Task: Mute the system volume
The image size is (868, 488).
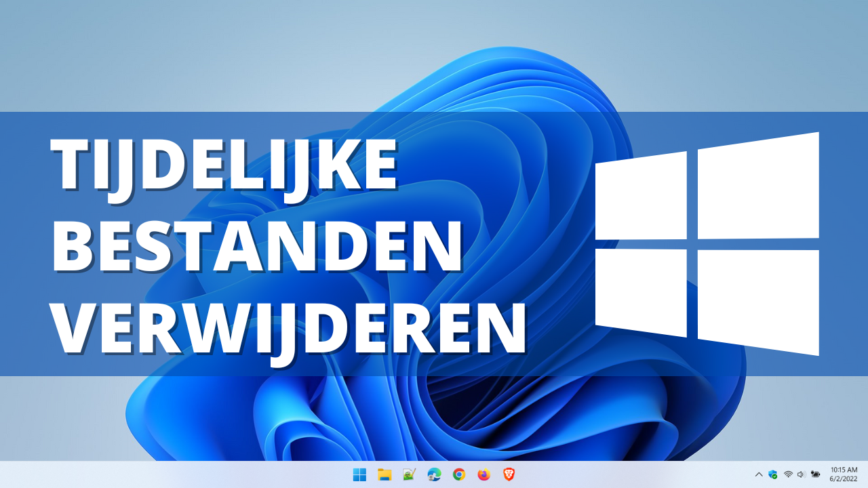Action: 801,474
